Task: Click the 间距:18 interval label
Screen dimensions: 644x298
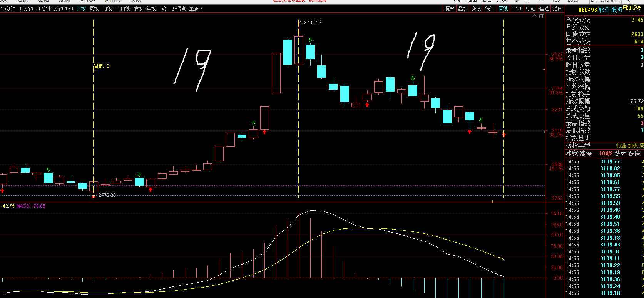Action: (102, 66)
